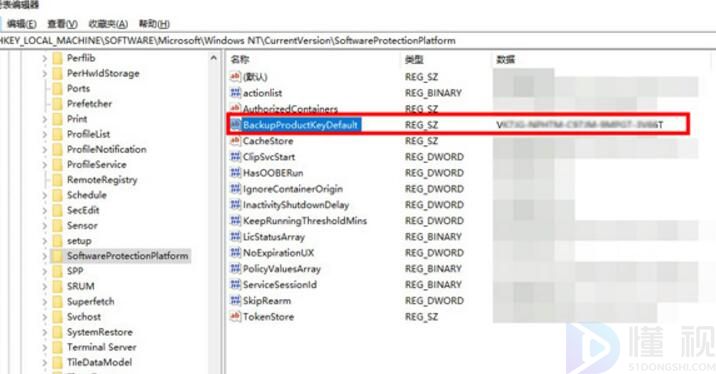Click the BackupProductKeyDefault product key data
716x374 pixels.
click(579, 125)
